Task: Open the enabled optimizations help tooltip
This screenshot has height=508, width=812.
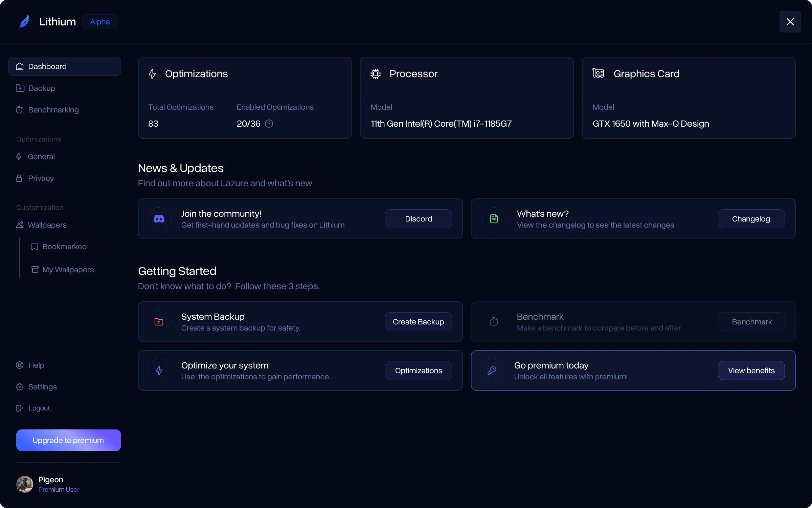Action: pos(269,124)
